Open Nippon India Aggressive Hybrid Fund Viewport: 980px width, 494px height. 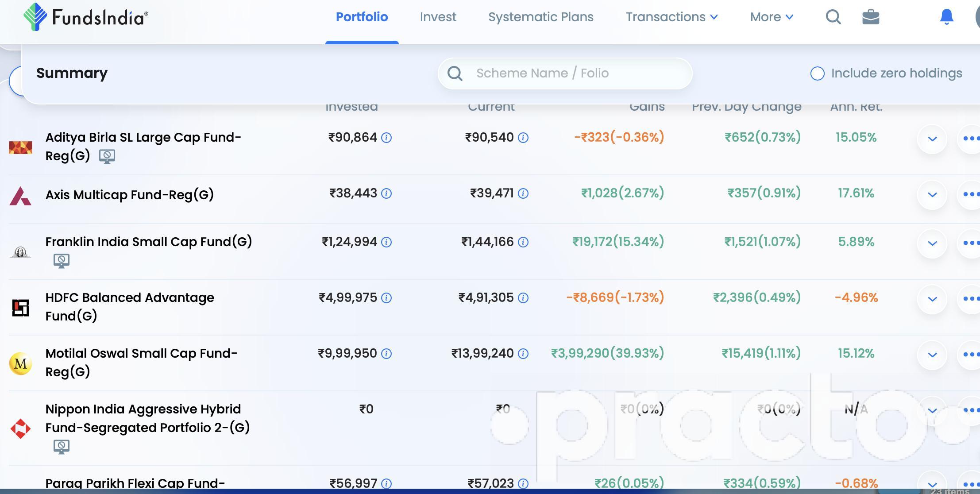point(147,418)
